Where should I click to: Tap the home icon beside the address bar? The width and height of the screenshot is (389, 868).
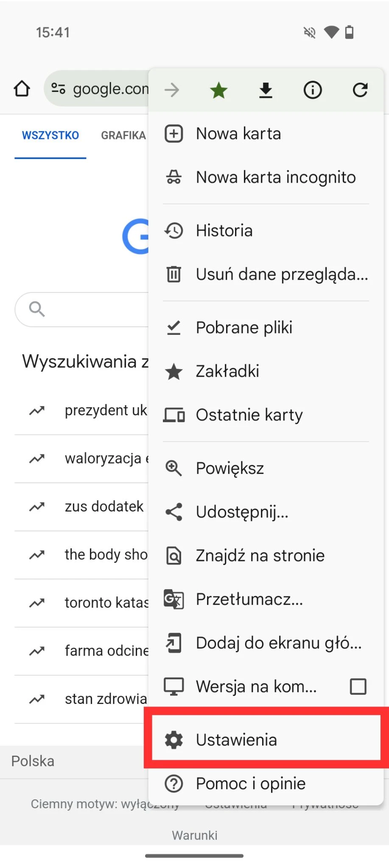pyautogui.click(x=22, y=89)
